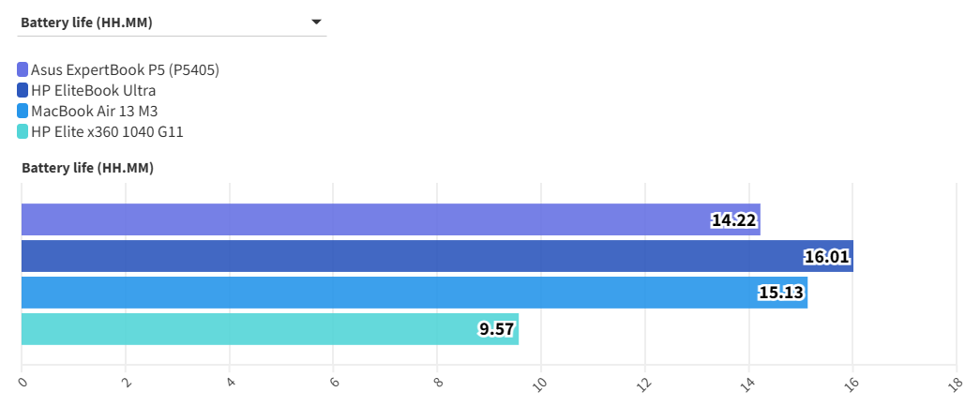The width and height of the screenshot is (980, 407).
Task: Open the Battery life (HH.MM) dropdown
Action: pos(171,23)
